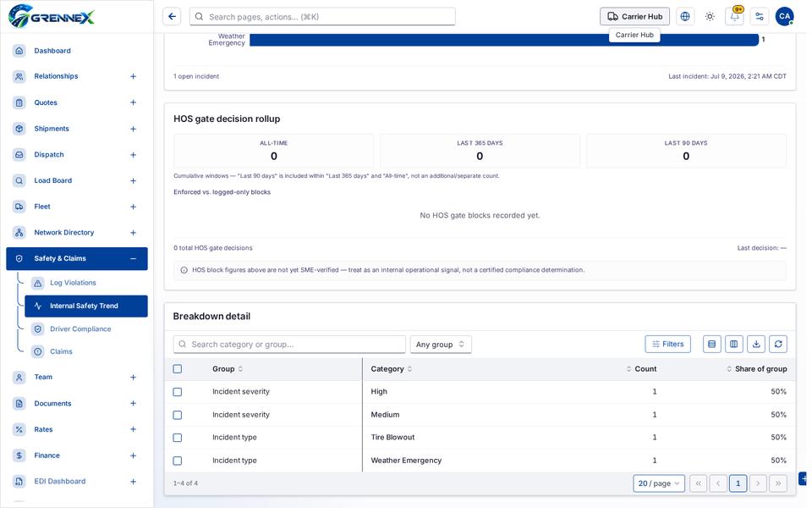812x508 pixels.
Task: Toggle the light theme sun icon
Action: 710,17
